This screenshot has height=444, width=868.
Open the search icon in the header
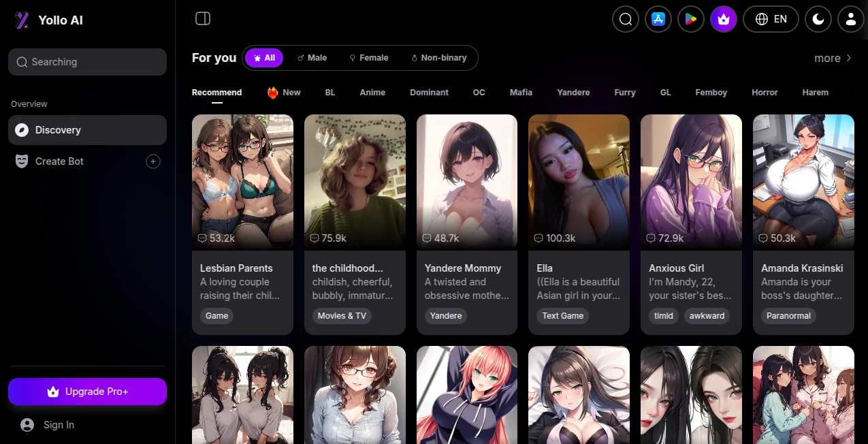(625, 19)
